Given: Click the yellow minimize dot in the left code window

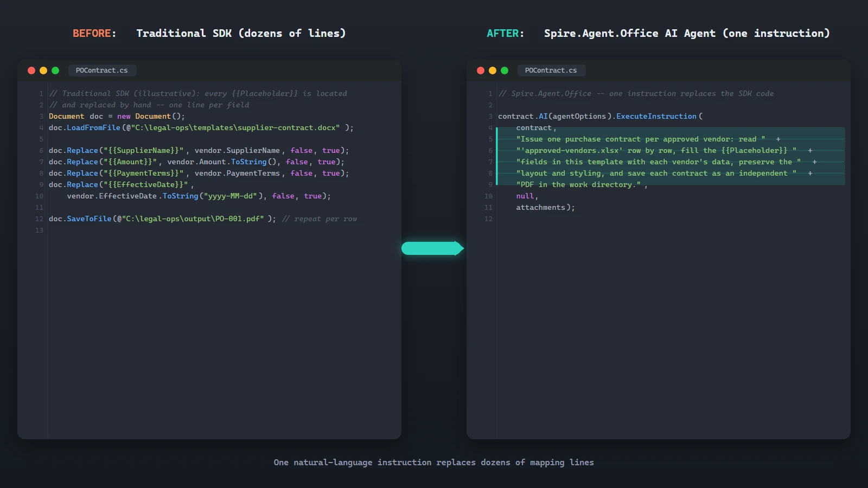Looking at the screenshot, I should tap(43, 70).
